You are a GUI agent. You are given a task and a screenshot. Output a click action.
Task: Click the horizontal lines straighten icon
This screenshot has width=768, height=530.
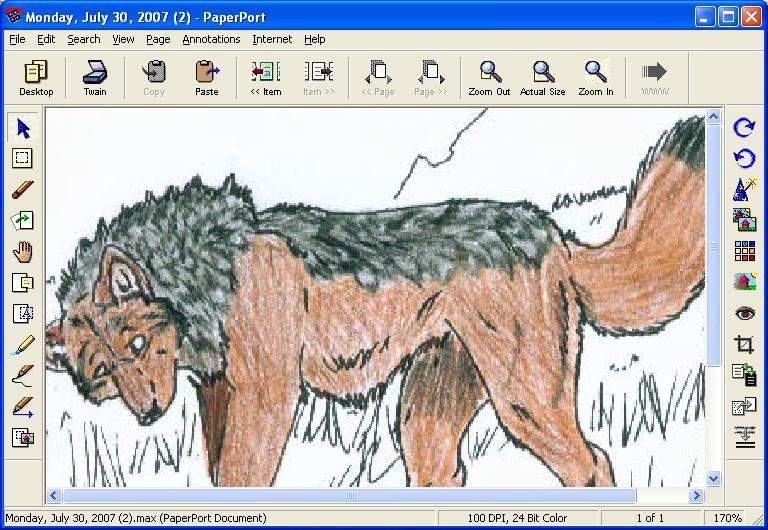tap(744, 437)
